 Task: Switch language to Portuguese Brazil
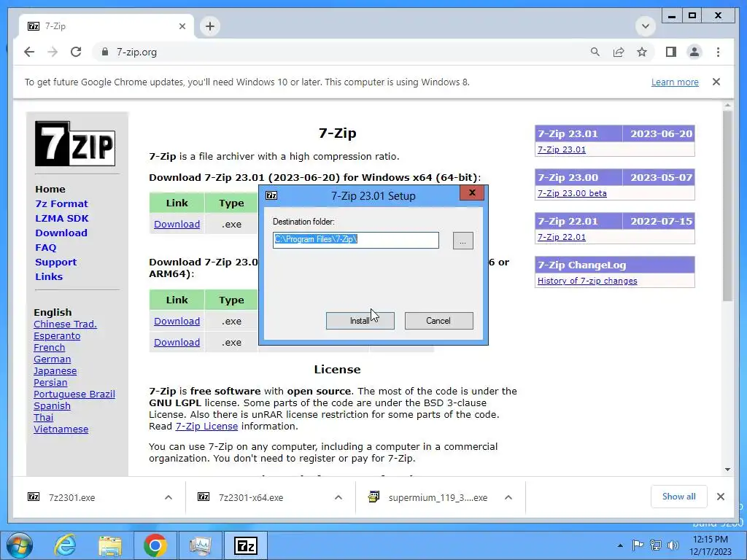(x=74, y=394)
